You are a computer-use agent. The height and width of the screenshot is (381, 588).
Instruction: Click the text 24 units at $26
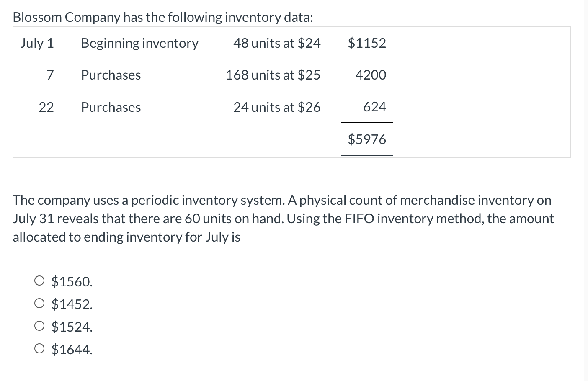tap(277, 107)
